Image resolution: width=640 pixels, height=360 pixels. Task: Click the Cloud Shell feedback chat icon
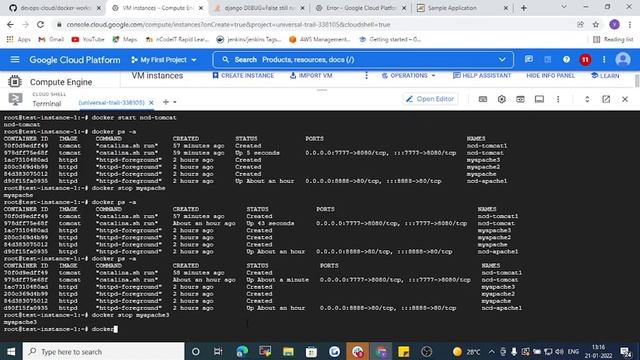tap(529, 60)
